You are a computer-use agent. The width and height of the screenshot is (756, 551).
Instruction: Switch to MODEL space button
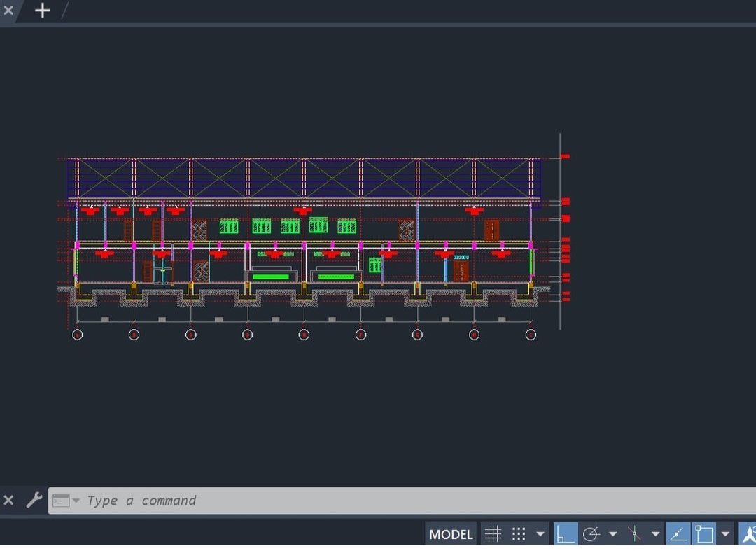(x=450, y=534)
